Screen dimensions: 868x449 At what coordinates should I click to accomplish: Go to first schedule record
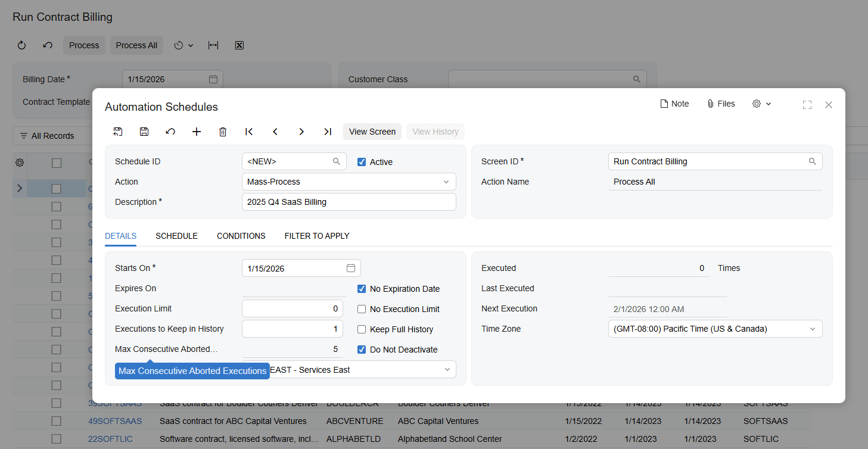click(249, 132)
